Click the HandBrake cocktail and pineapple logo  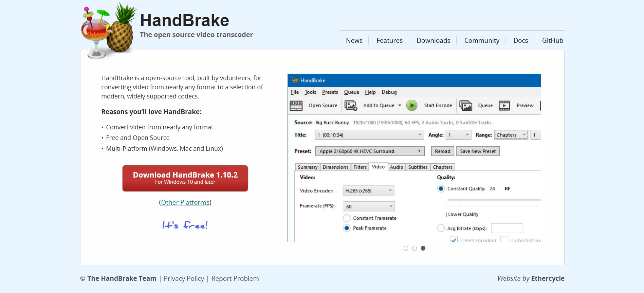pos(108,31)
